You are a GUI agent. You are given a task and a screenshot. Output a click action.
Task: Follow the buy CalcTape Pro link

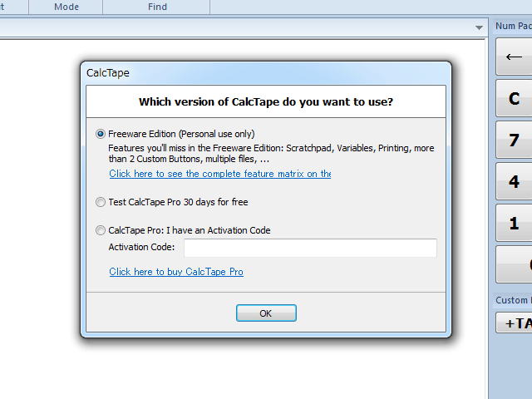(176, 272)
